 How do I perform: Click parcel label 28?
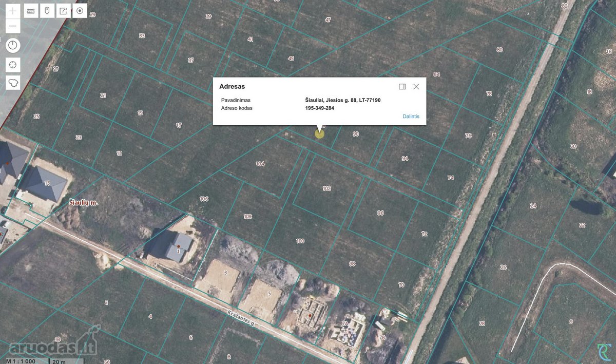click(482, 323)
